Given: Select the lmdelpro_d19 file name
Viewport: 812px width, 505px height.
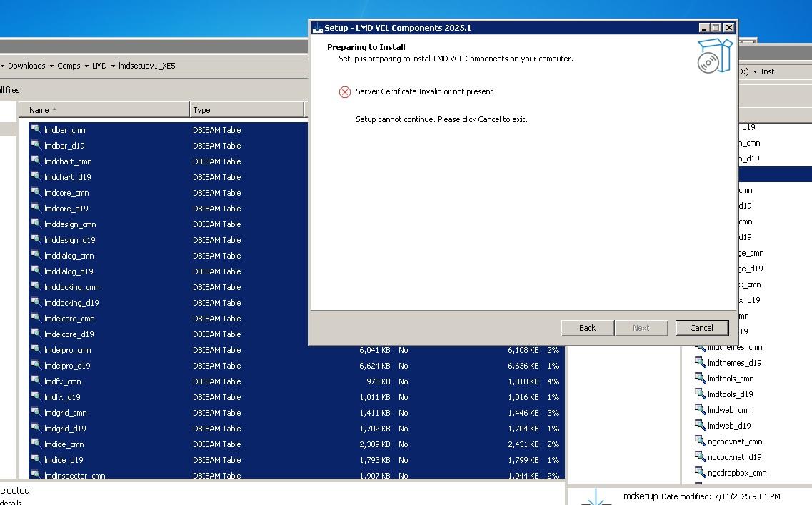Looking at the screenshot, I should [x=67, y=366].
